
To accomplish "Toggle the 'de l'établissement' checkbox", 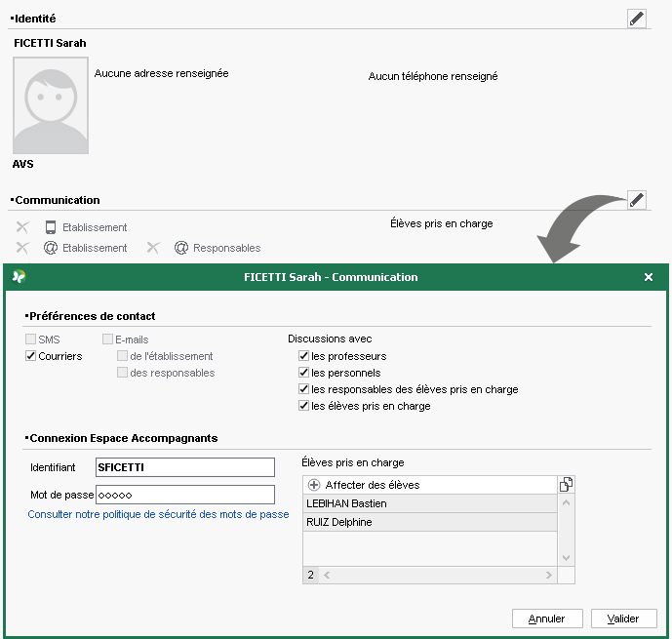I will [x=122, y=356].
